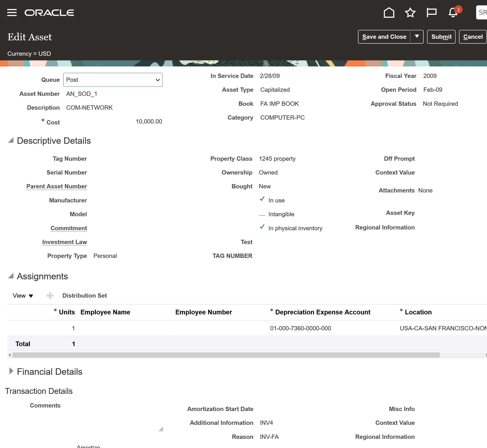Toggle the In use checkbox
Image resolution: width=487 pixels, height=448 pixels.
click(x=262, y=199)
